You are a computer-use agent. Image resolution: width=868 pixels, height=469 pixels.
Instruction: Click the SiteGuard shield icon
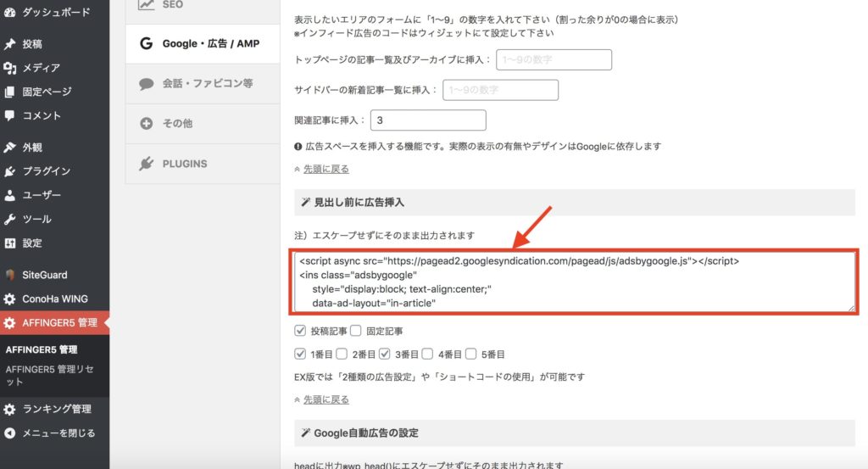(9, 275)
